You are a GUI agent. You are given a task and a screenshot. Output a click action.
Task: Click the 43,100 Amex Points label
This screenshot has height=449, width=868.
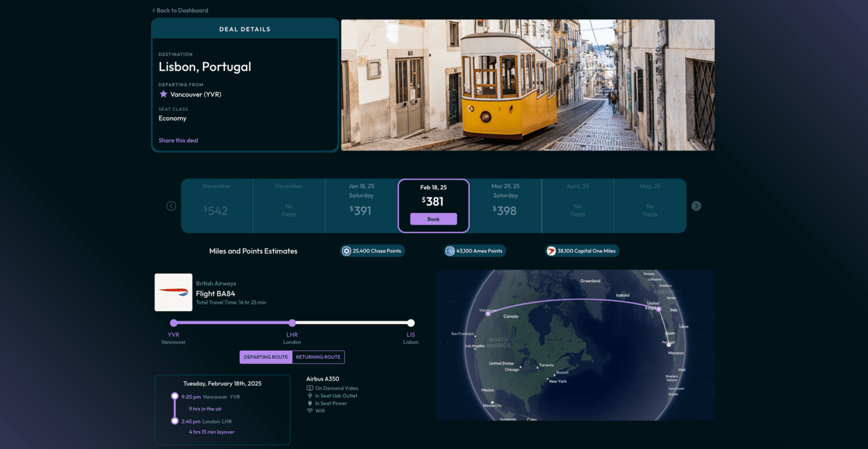(479, 251)
